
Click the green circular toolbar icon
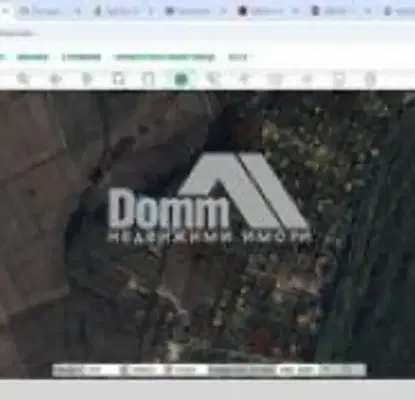pos(181,79)
